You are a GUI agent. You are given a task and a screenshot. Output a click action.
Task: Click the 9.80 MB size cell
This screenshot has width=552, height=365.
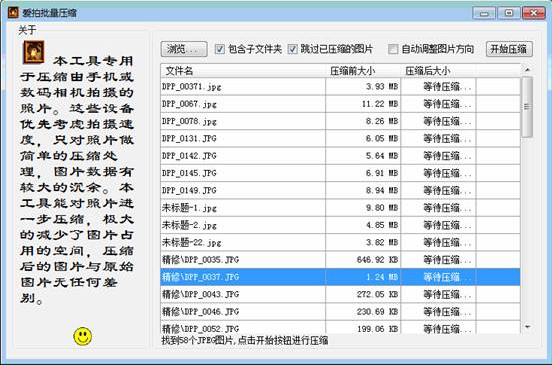pos(363,208)
